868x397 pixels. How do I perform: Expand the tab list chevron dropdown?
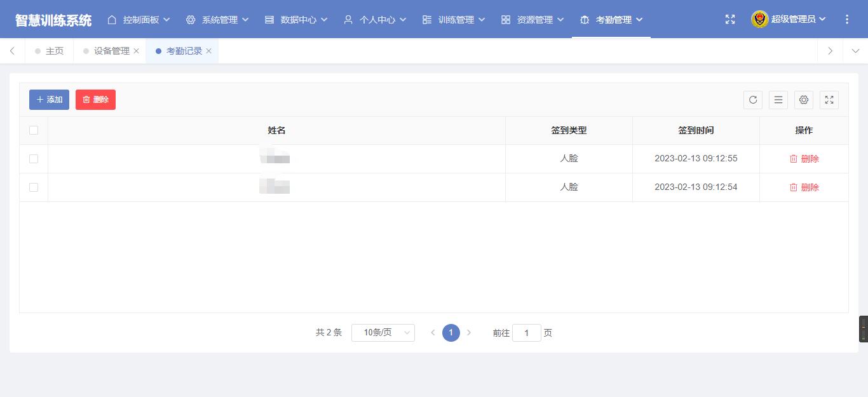855,51
